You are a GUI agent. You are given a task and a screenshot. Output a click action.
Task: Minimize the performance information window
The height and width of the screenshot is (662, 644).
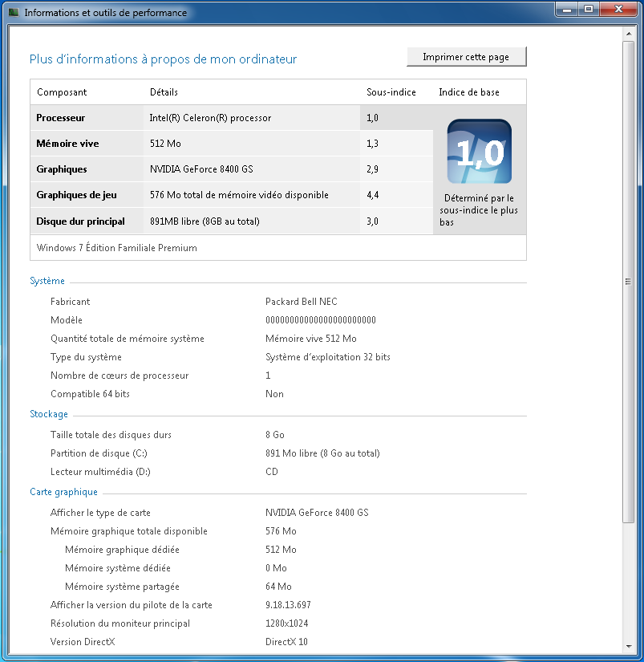coord(567,10)
